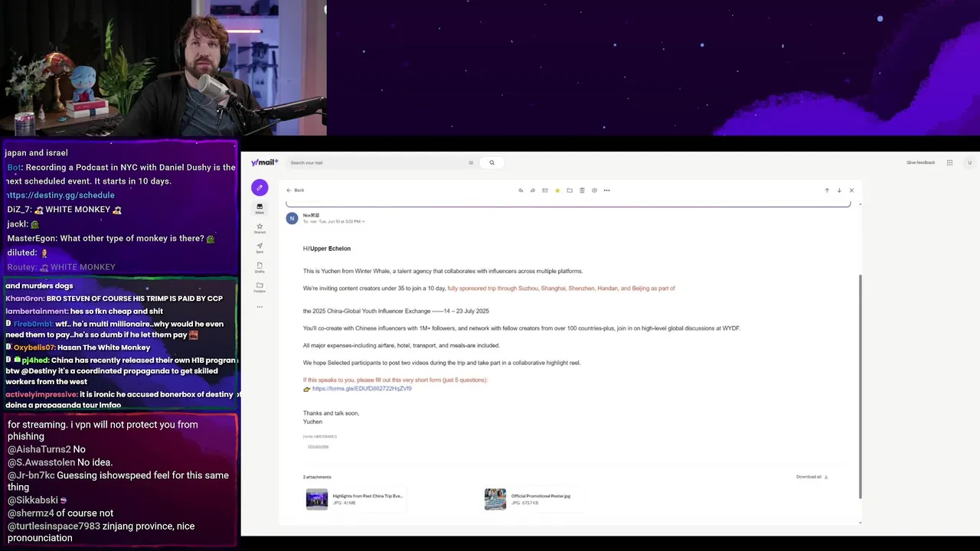
Task: Open the Inbox folder in sidebar
Action: point(260,208)
